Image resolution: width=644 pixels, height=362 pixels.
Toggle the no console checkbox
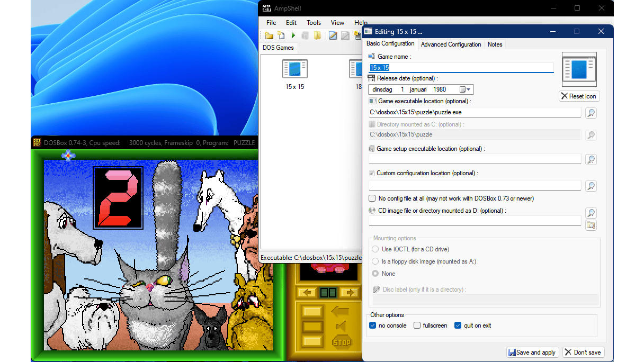coord(372,325)
